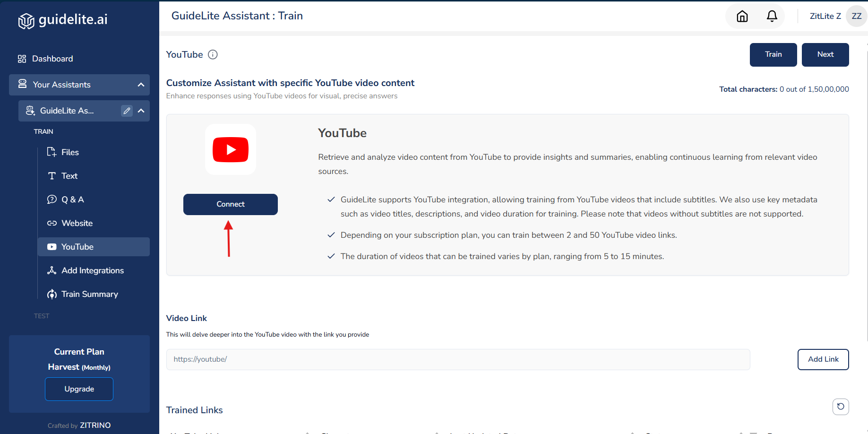Click the ZZ profile avatar
The height and width of the screenshot is (434, 868).
coord(856,16)
